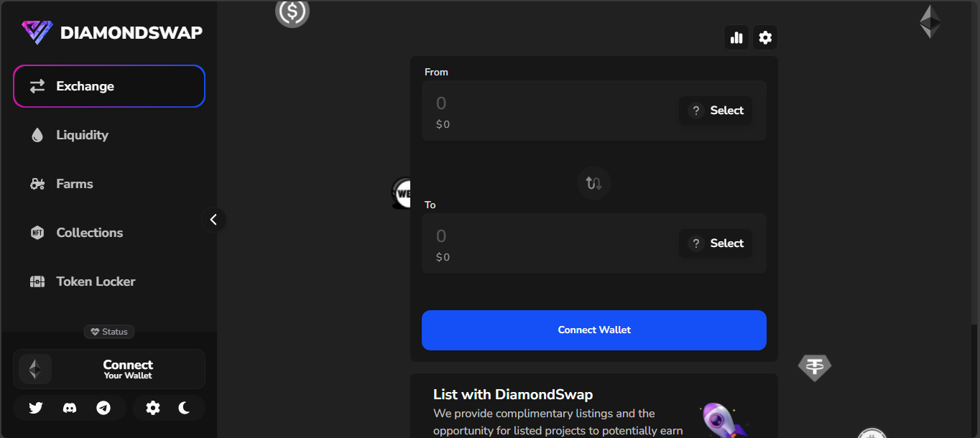Open the chart stats icon above swap panel
The height and width of the screenshot is (438, 980).
[736, 37]
